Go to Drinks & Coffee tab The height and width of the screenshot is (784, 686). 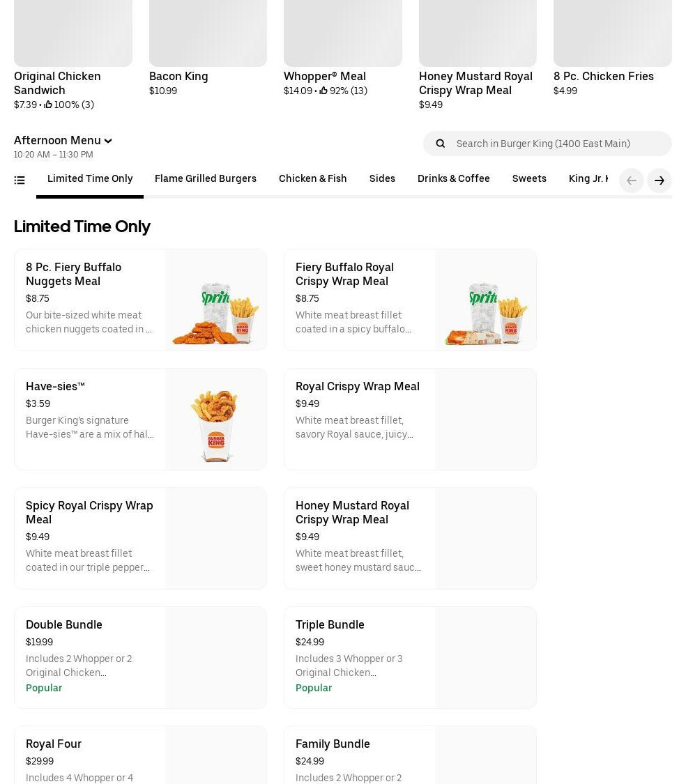tap(453, 179)
